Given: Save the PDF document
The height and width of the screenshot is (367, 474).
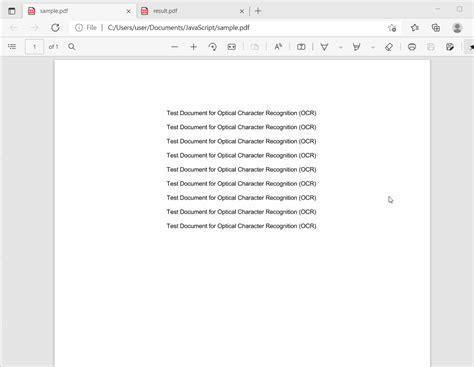Looking at the screenshot, I should point(431,47).
